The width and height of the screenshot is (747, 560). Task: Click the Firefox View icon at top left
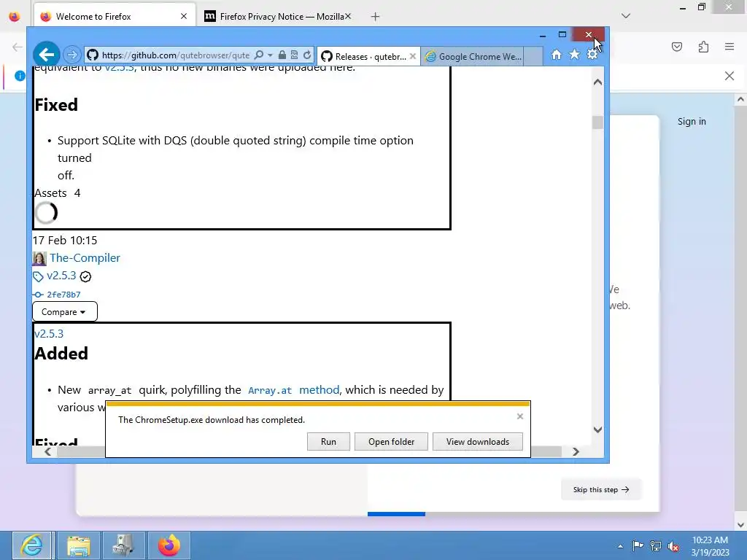tap(15, 17)
